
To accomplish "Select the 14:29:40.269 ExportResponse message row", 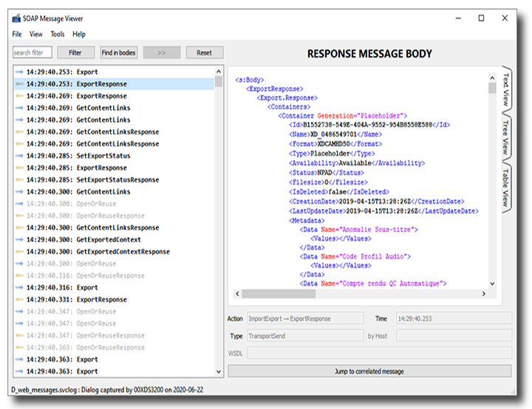I will click(x=101, y=96).
